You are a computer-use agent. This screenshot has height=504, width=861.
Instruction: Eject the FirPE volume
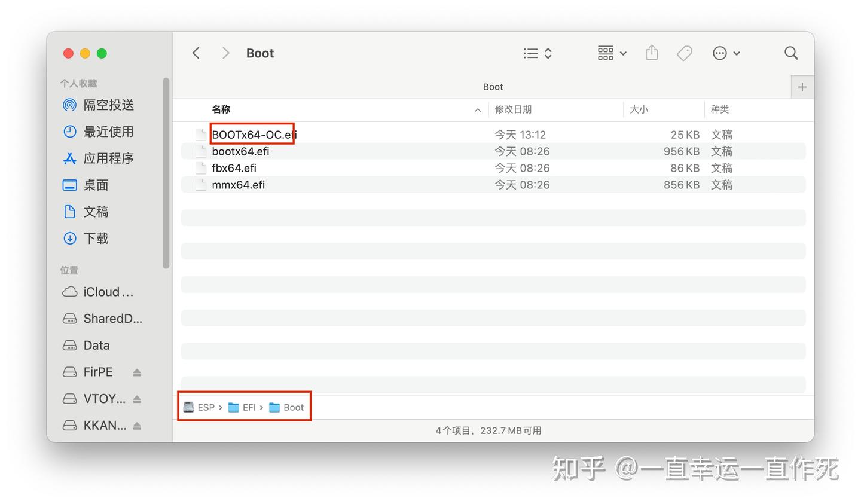coord(137,372)
